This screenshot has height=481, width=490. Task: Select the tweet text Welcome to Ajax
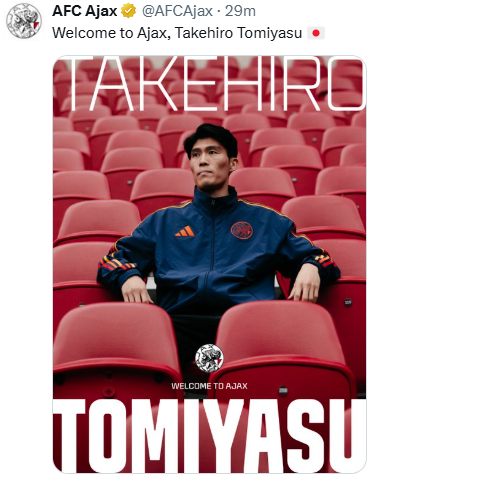click(x=109, y=33)
